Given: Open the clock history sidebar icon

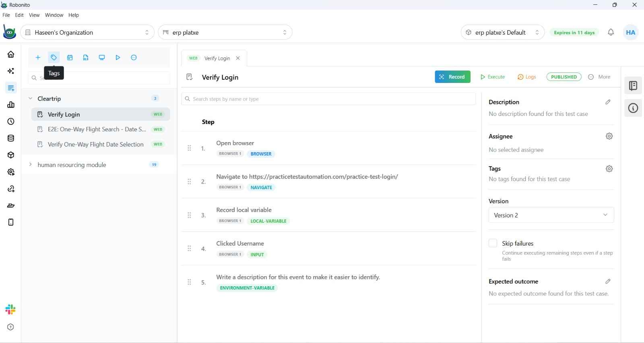Looking at the screenshot, I should point(11,122).
